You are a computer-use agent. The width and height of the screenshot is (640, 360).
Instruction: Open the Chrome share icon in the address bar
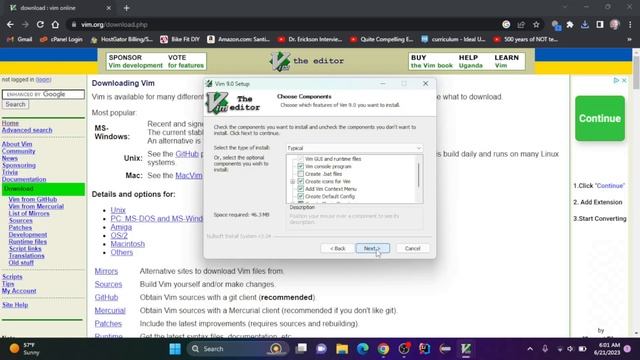click(521, 24)
